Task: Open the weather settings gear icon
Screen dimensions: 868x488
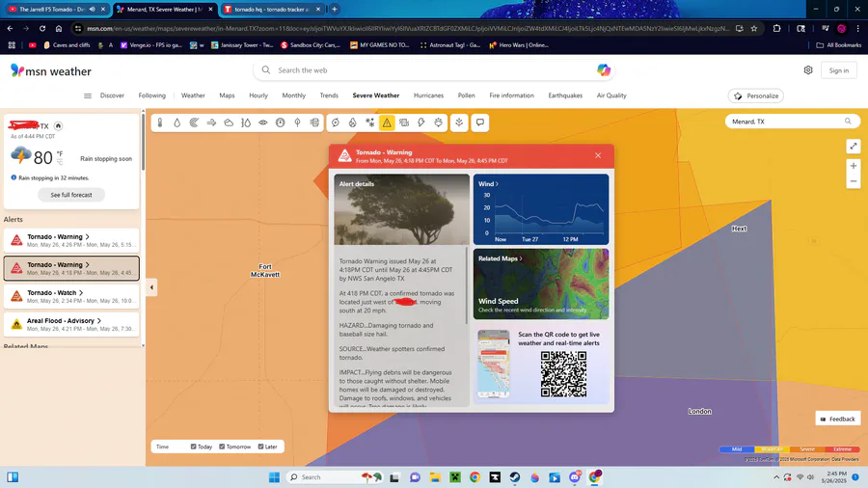Action: point(808,70)
